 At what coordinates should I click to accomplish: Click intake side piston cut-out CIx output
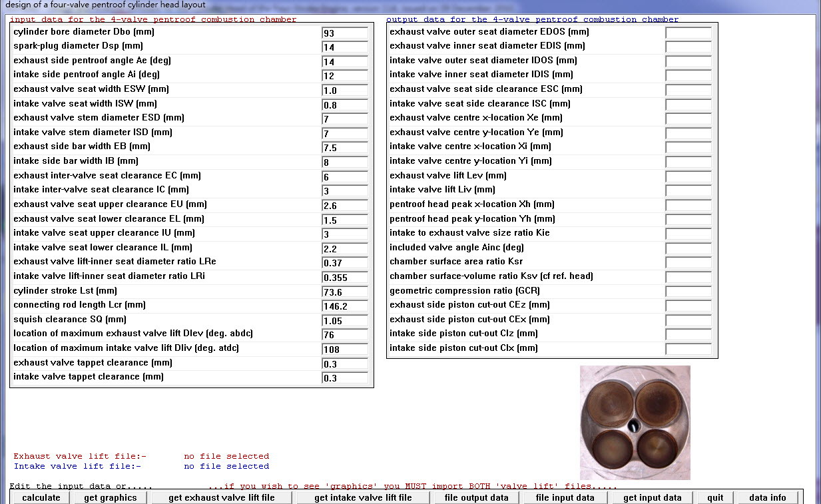[688, 349]
